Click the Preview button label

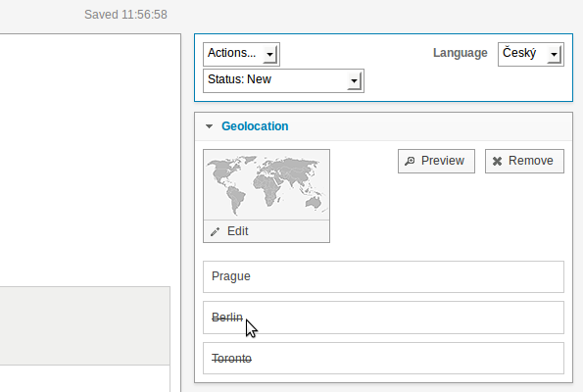pos(443,161)
